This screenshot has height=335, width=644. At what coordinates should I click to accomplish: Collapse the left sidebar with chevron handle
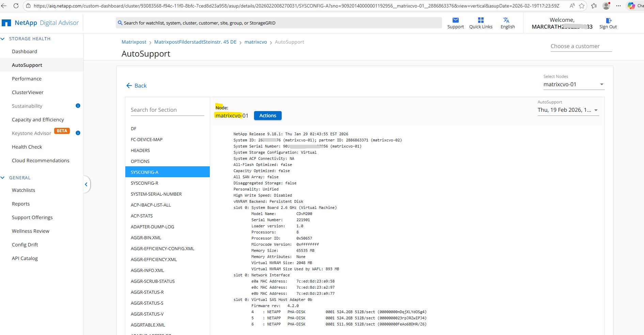pos(86,184)
